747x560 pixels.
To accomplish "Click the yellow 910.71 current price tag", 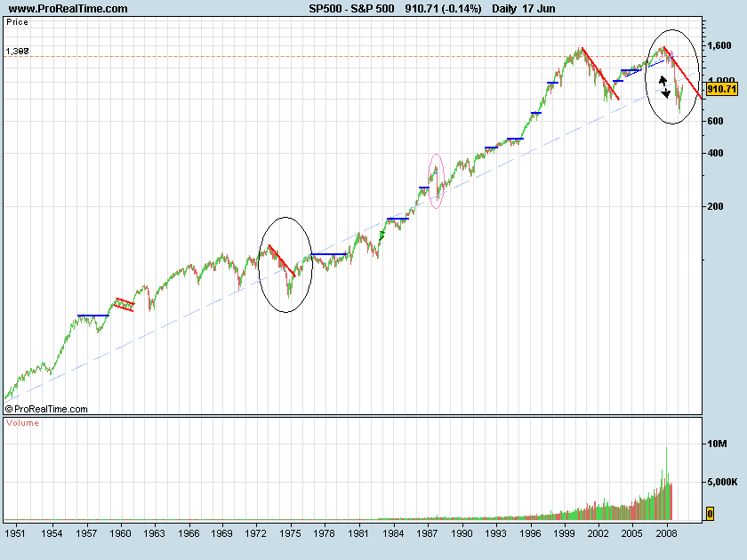I will (721, 89).
